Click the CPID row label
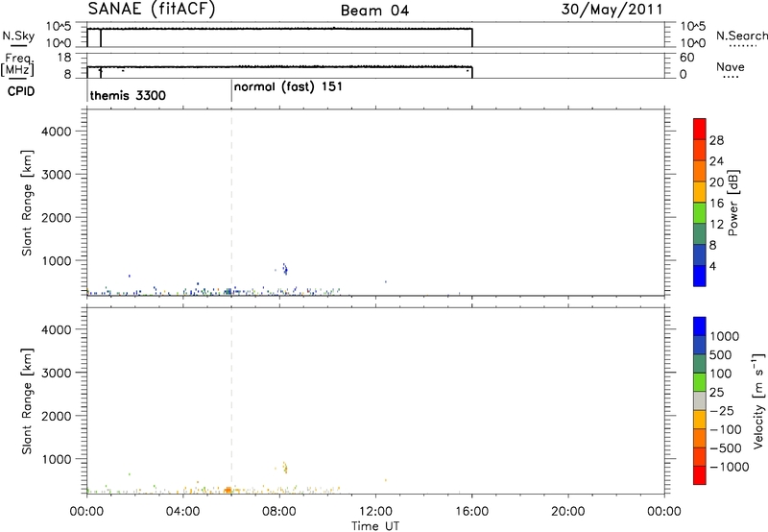 pyautogui.click(x=21, y=91)
